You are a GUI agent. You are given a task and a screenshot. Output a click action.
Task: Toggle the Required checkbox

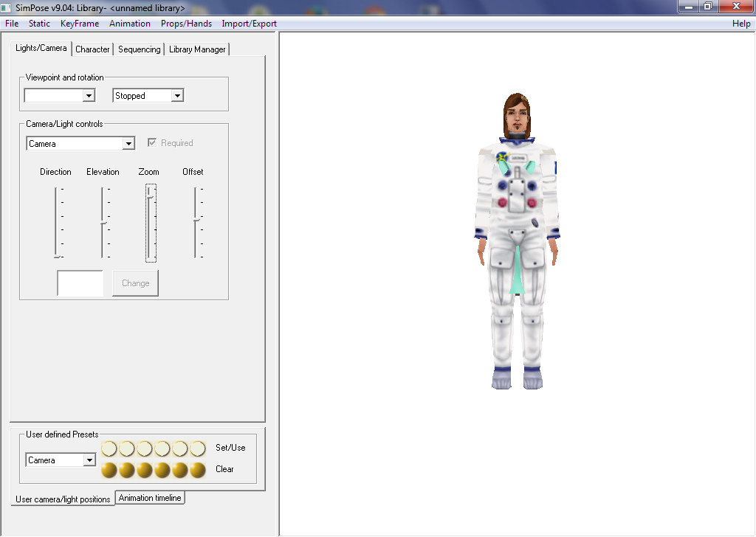click(152, 143)
